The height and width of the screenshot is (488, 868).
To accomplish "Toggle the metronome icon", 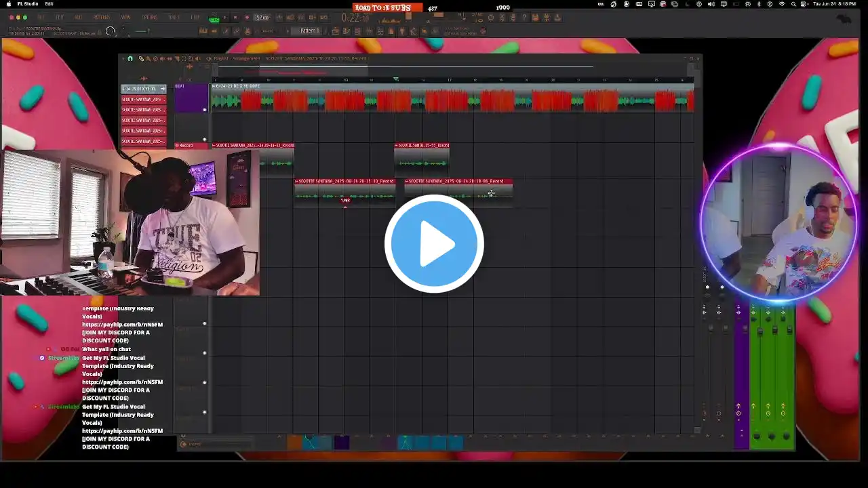I will click(279, 18).
